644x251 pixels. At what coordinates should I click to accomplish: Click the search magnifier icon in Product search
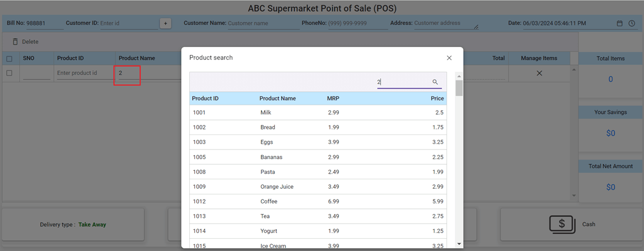(435, 82)
